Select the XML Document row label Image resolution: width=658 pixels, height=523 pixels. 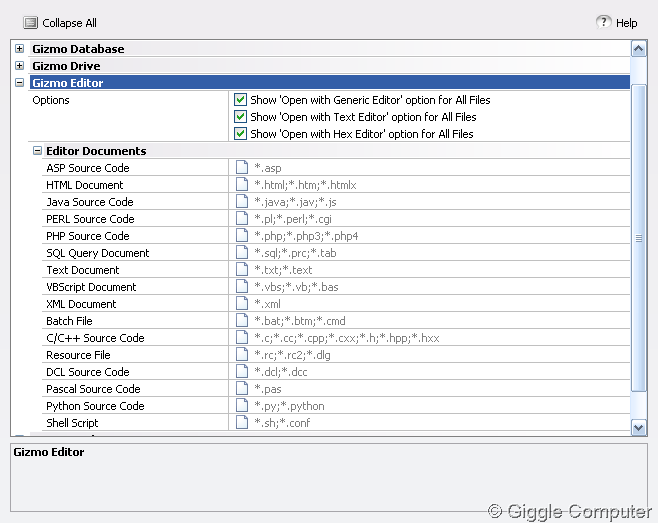pos(81,304)
